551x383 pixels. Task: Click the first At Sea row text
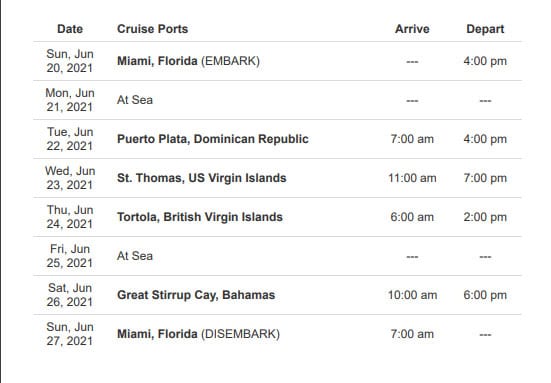(135, 100)
